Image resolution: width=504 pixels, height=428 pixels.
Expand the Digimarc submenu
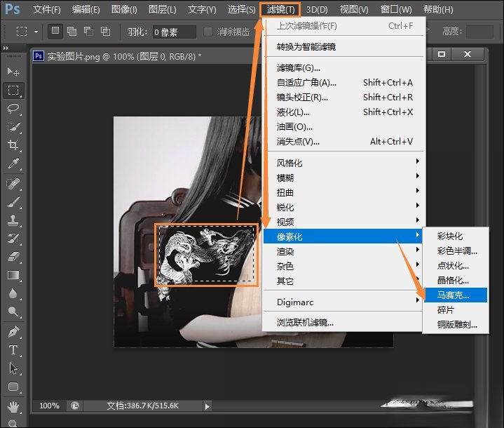(343, 302)
